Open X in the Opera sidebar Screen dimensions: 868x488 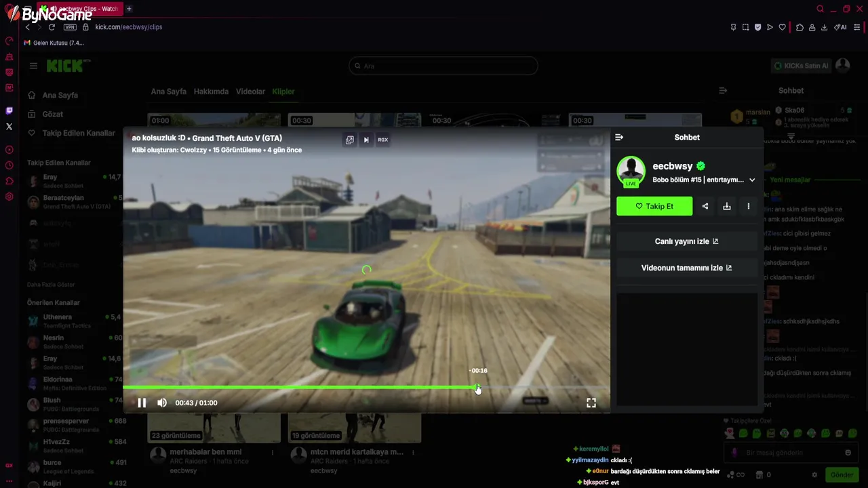(x=9, y=126)
